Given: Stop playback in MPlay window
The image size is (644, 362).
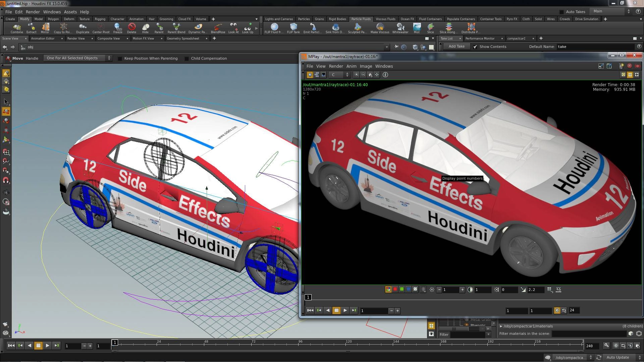Looking at the screenshot, I should pyautogui.click(x=336, y=310).
